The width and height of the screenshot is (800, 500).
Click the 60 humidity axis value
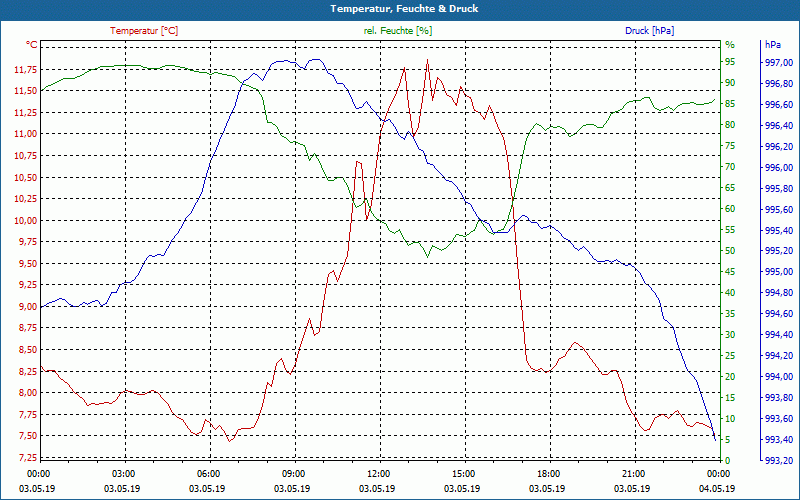coord(730,209)
